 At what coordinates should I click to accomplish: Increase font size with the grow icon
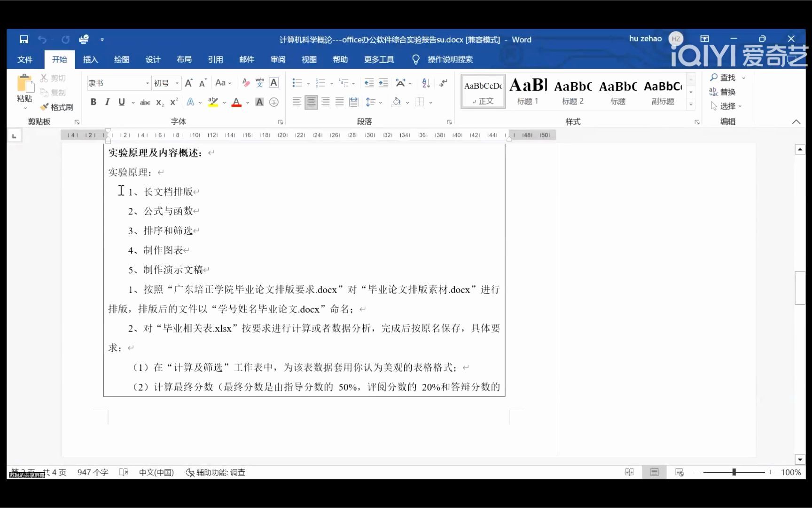188,83
